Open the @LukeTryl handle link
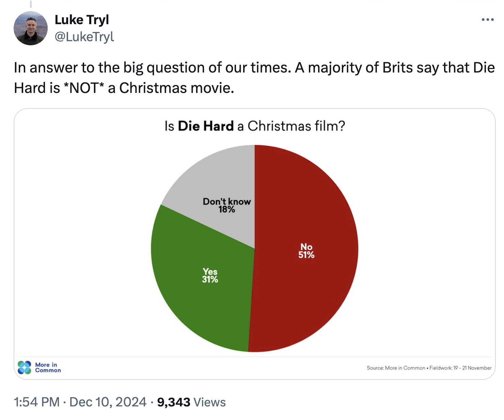Viewport: 504px width, 420px height. 84,36
